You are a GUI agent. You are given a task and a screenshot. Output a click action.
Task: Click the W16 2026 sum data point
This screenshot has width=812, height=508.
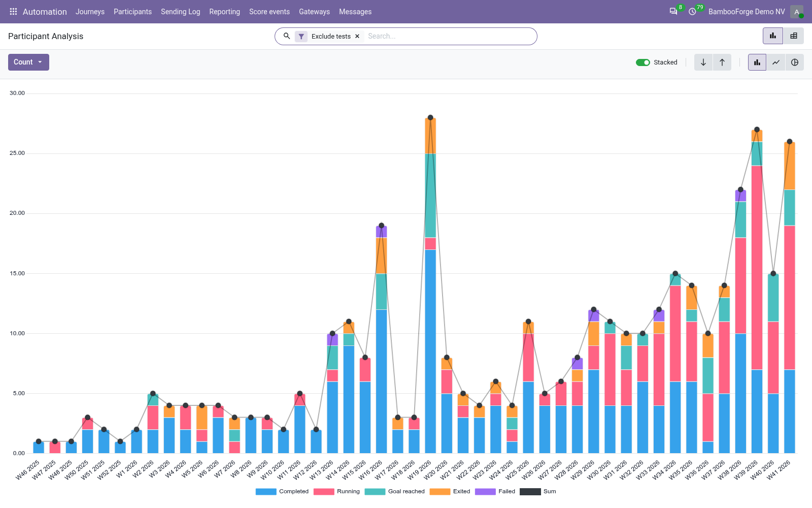[381, 226]
